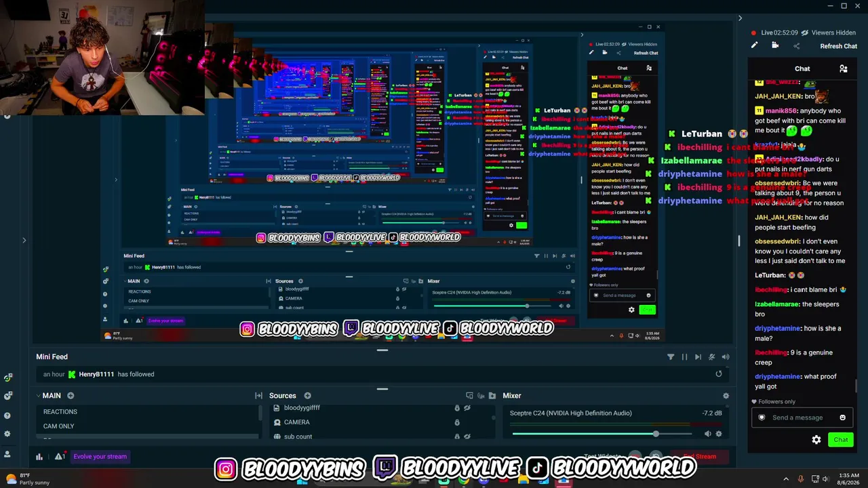Open manik856 username in chat
The height and width of the screenshot is (488, 868).
pos(781,110)
